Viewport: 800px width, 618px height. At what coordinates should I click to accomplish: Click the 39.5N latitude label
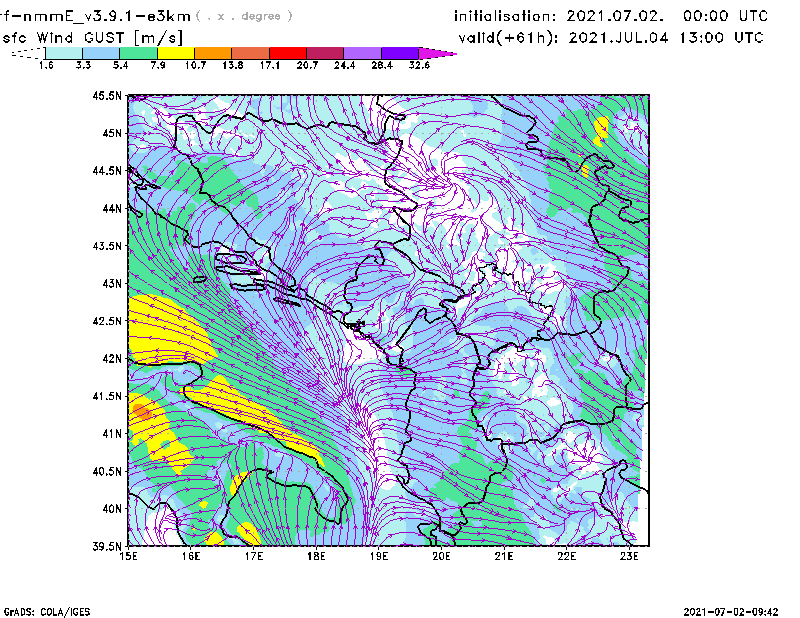107,546
